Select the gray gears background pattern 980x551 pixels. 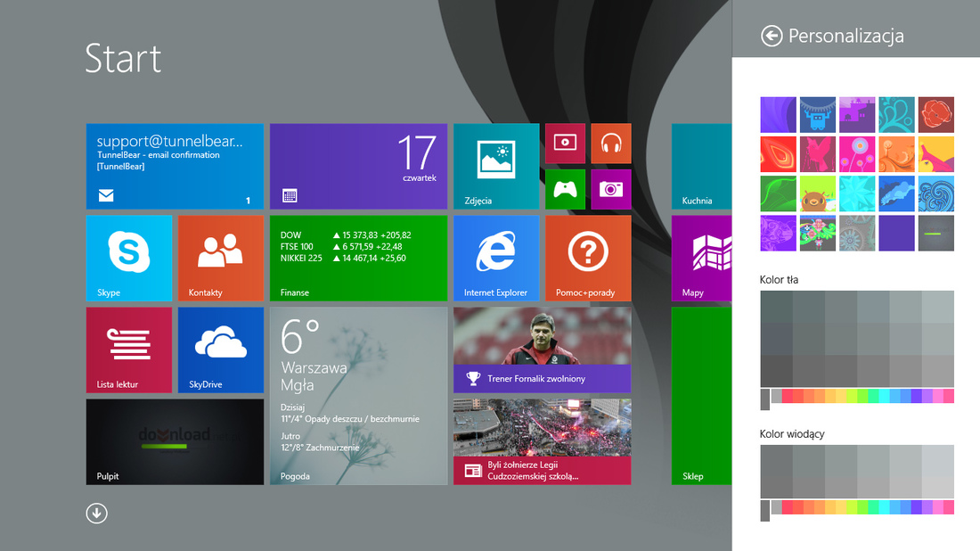(857, 233)
